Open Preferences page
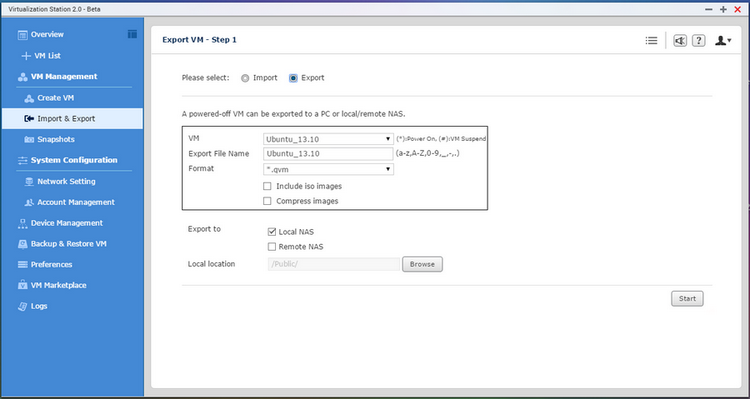Image resolution: width=750 pixels, height=399 pixels. click(x=52, y=265)
